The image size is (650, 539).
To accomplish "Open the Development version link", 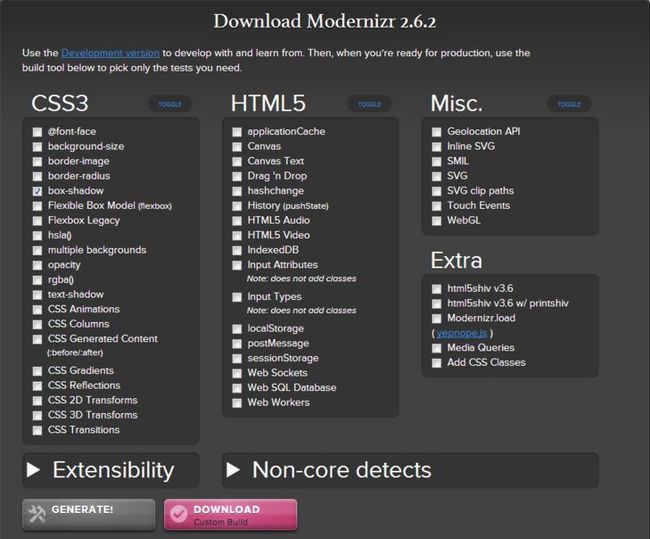I will pyautogui.click(x=110, y=53).
